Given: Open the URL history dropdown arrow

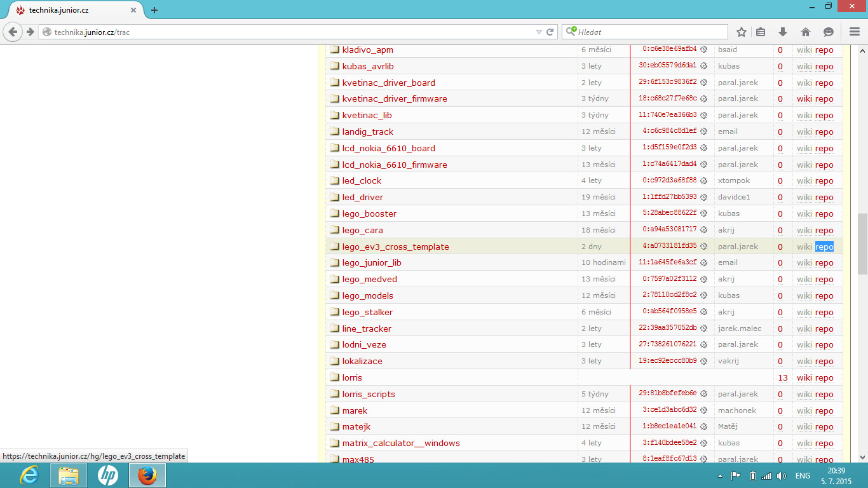Looking at the screenshot, I should pyautogui.click(x=539, y=32).
